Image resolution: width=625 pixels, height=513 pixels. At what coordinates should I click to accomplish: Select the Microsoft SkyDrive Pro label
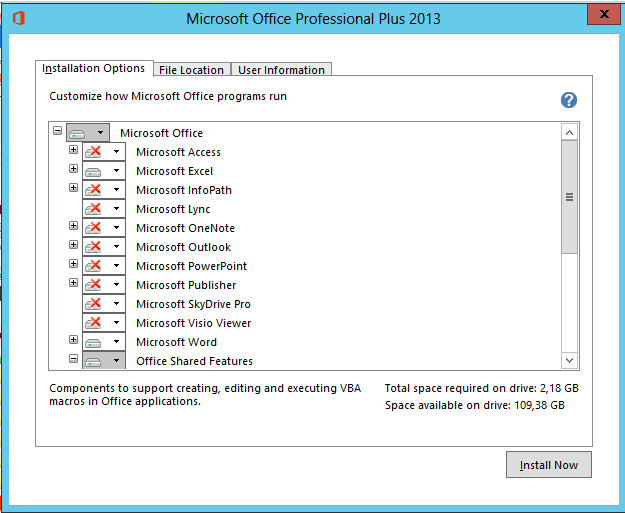pos(193,304)
